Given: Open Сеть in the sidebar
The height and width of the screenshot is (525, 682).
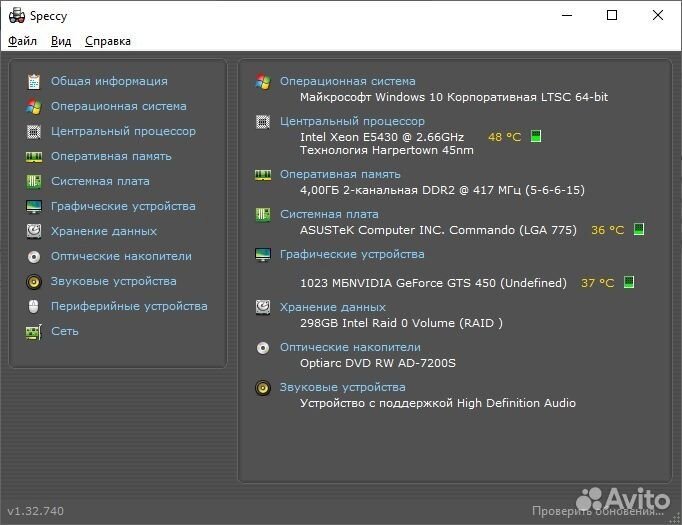Looking at the screenshot, I should 65,331.
